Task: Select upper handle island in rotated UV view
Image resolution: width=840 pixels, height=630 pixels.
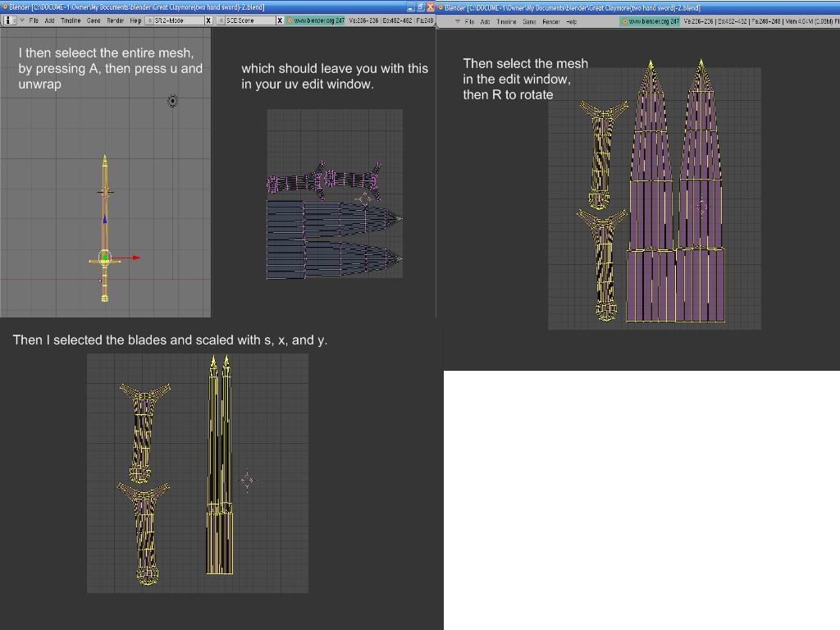Action: [602, 154]
